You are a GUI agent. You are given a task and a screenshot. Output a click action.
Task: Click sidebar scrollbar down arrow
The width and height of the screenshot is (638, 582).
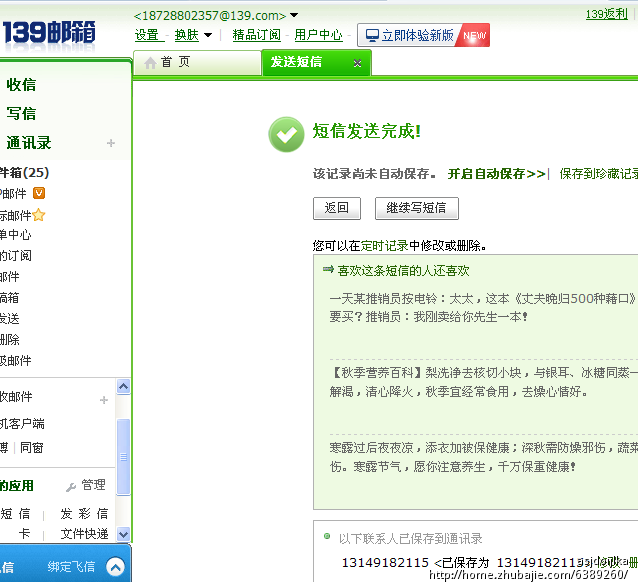(123, 534)
